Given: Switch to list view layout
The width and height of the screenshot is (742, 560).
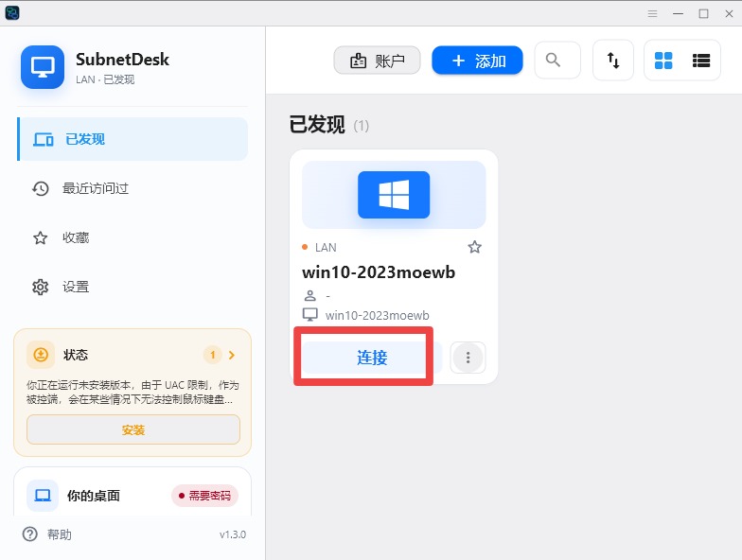Looking at the screenshot, I should 700,61.
